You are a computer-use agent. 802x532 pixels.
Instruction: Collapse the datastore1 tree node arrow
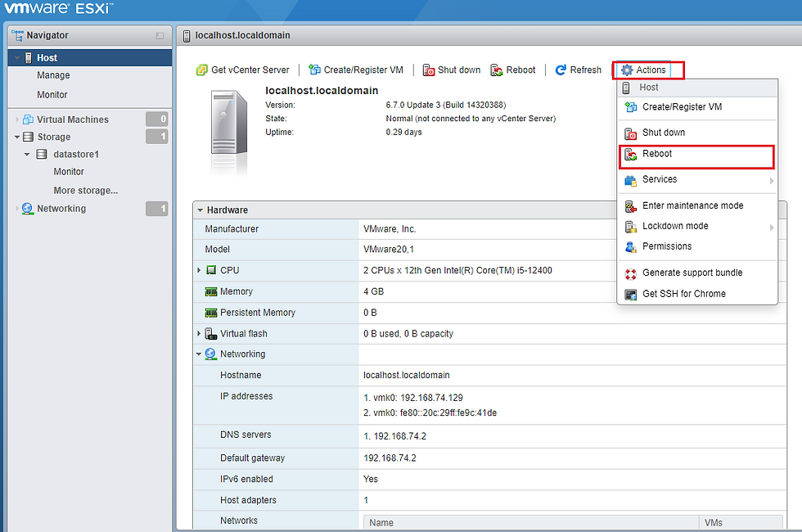(27, 155)
